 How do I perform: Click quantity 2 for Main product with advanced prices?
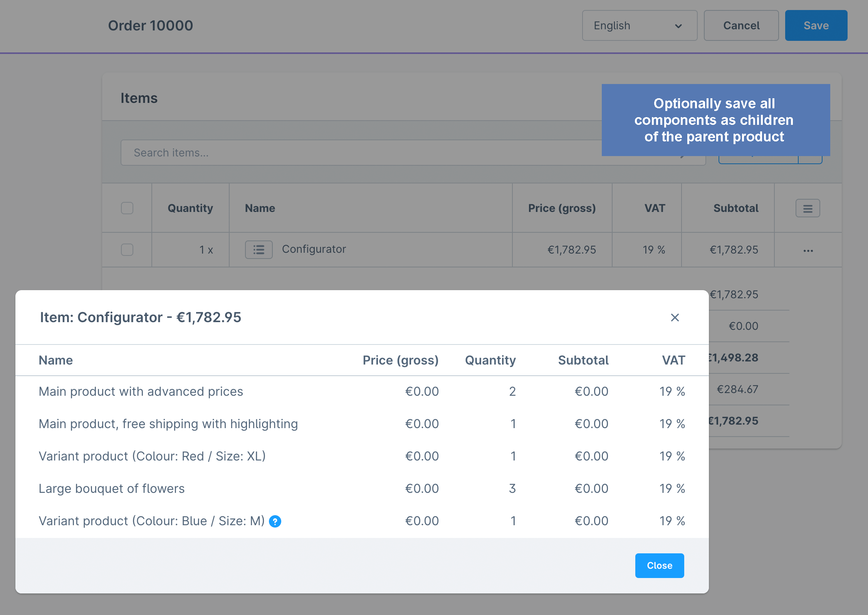point(512,392)
